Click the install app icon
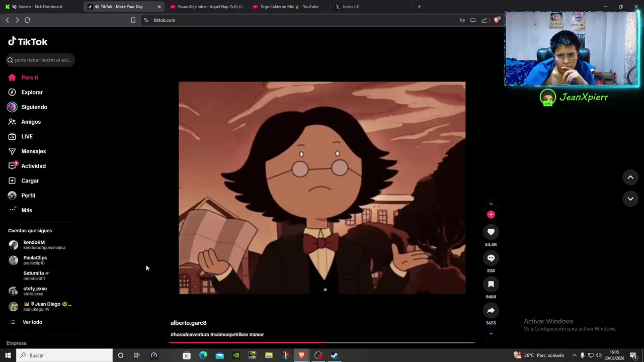The image size is (644, 362). pos(473,20)
